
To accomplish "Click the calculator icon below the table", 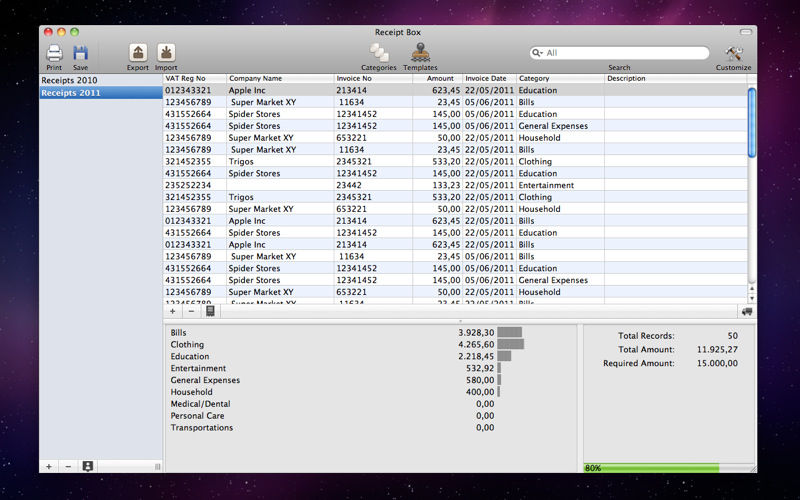I will [x=210, y=311].
